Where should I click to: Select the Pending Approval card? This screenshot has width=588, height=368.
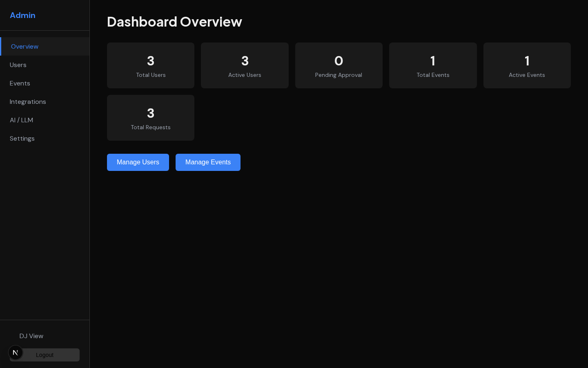339,65
